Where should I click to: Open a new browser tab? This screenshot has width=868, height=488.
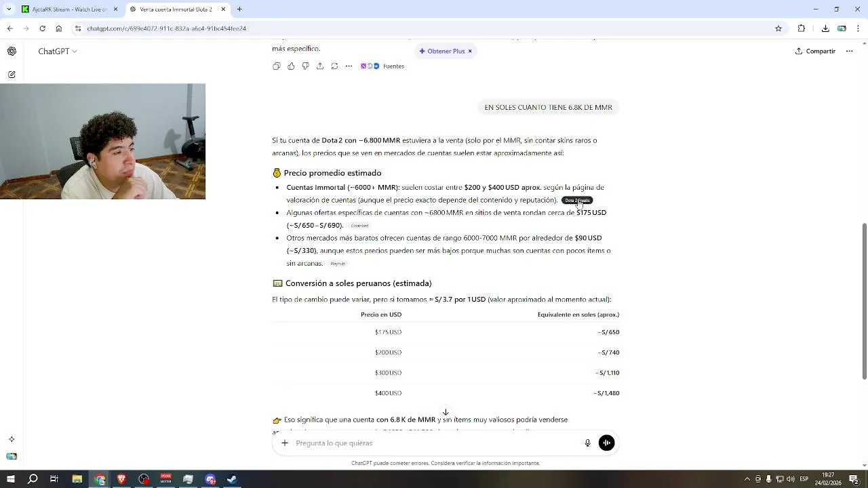[x=239, y=9]
